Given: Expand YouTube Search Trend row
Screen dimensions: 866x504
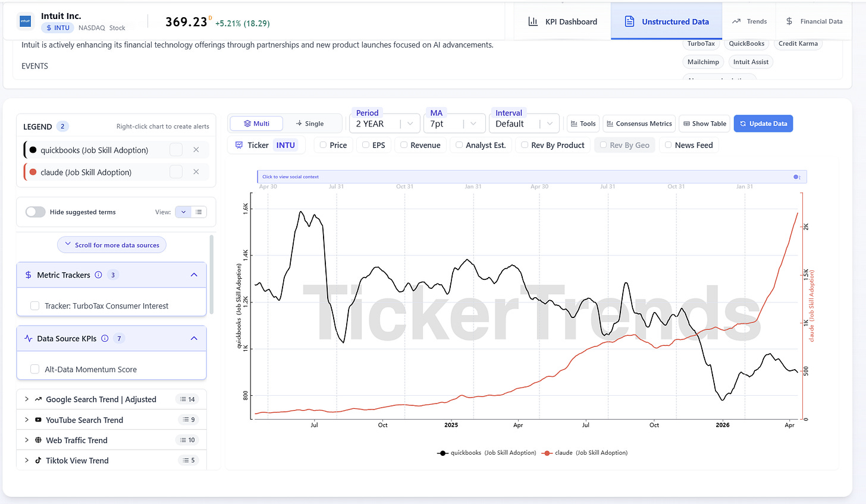Looking at the screenshot, I should [111, 420].
